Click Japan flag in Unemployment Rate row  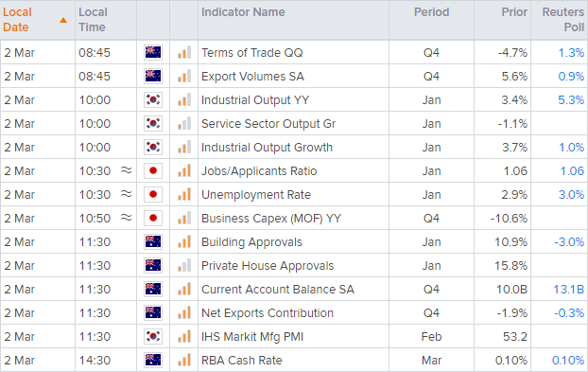point(153,194)
